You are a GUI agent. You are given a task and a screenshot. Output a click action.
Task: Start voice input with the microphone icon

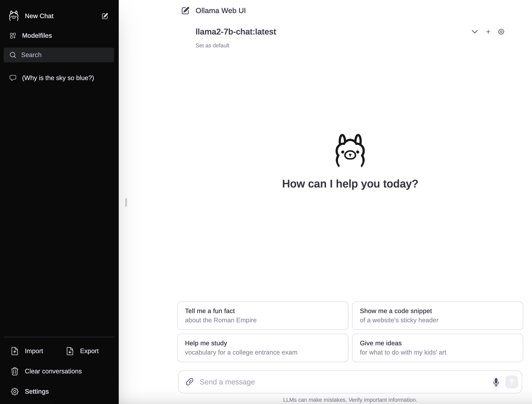click(x=496, y=382)
